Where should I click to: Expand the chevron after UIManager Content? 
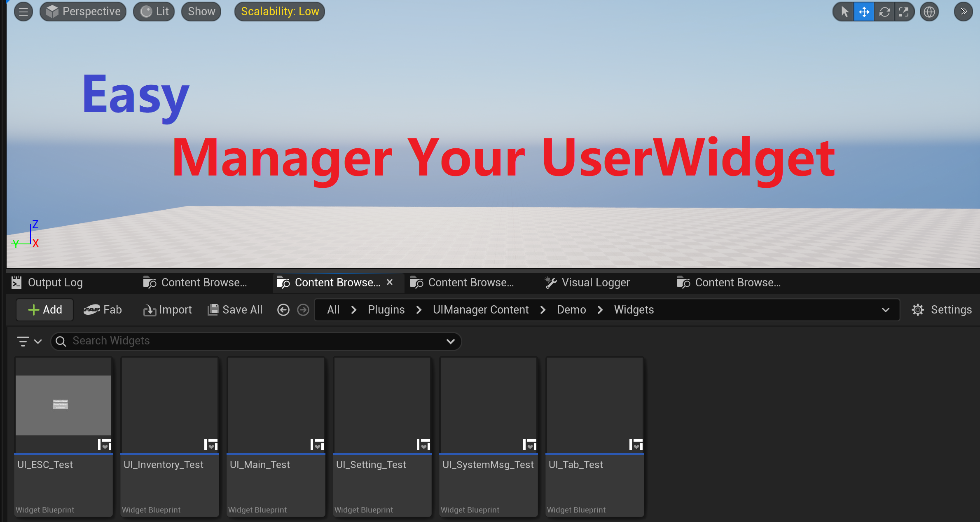pyautogui.click(x=543, y=310)
